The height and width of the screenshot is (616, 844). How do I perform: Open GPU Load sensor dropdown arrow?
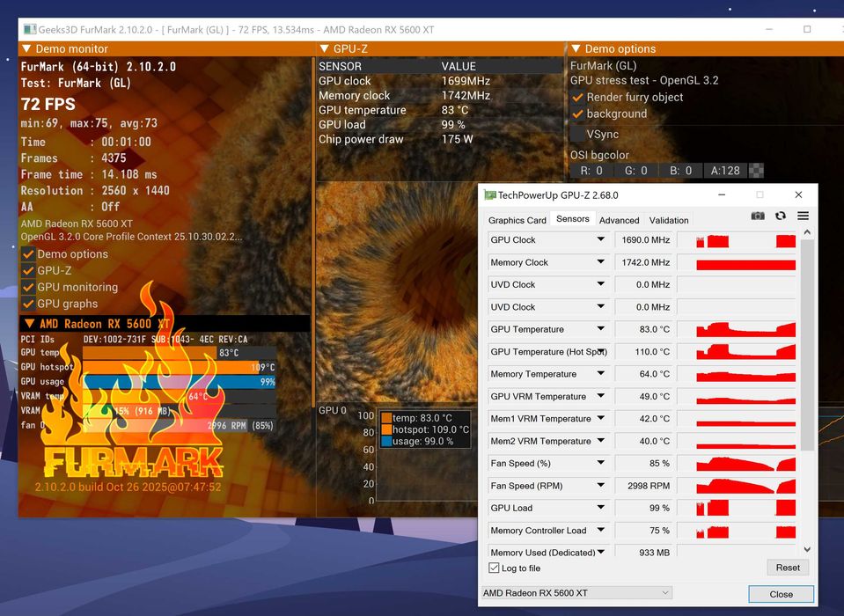(601, 508)
